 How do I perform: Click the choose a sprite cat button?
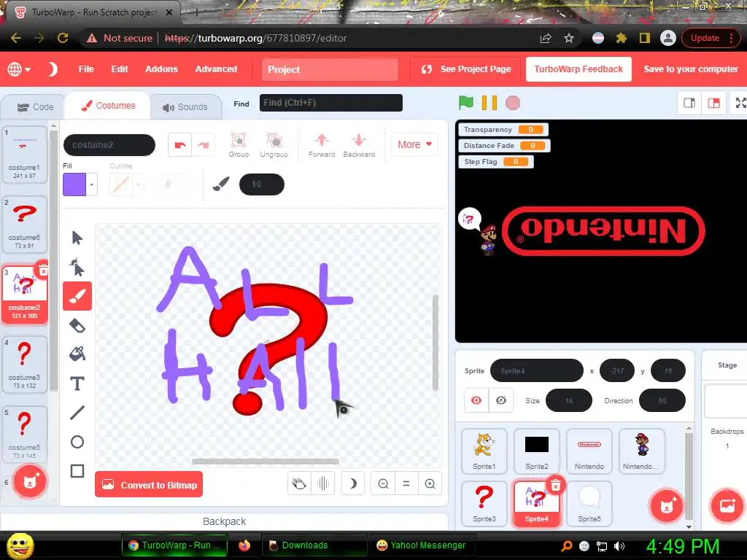pos(666,506)
